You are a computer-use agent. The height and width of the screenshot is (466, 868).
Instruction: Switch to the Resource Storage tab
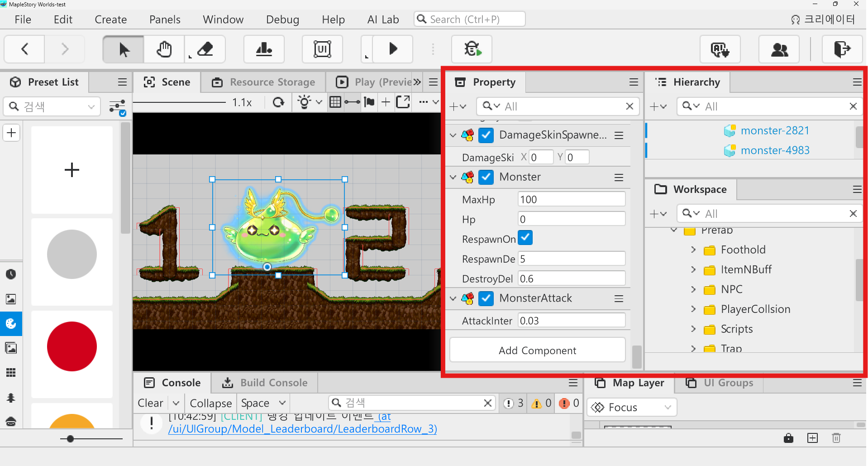pos(263,82)
